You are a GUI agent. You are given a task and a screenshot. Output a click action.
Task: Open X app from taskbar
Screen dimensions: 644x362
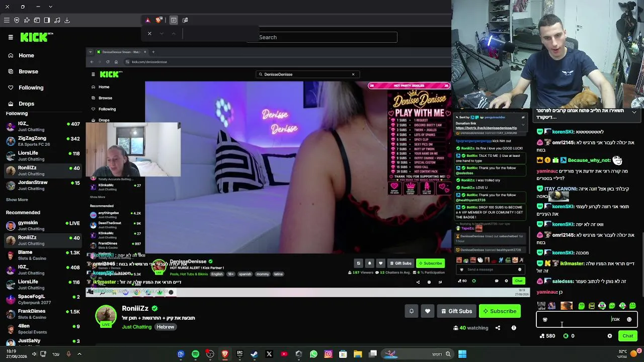pyautogui.click(x=269, y=354)
